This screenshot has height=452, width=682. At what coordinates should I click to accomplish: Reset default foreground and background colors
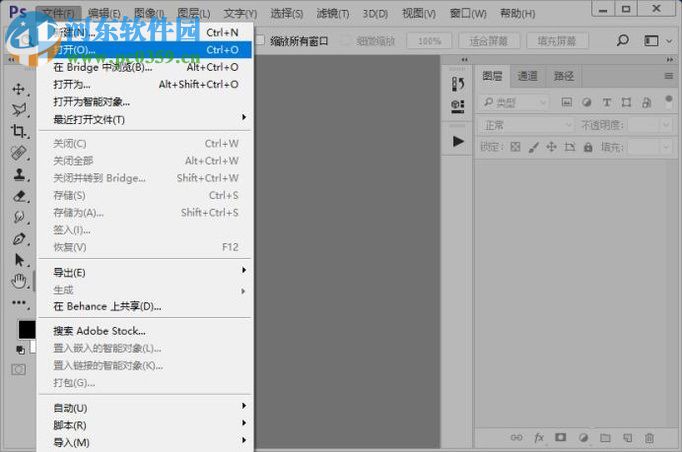[x=20, y=350]
